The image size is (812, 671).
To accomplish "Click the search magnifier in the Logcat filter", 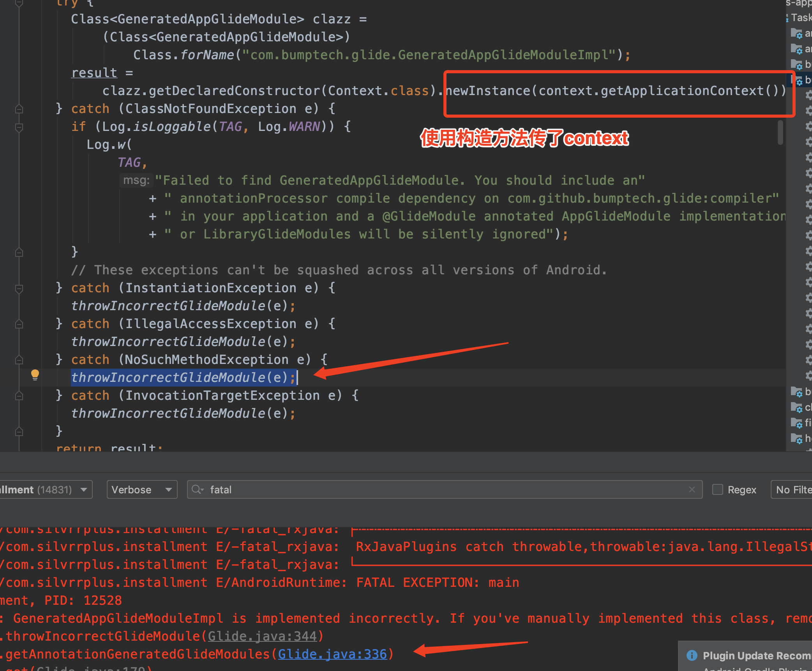I will [x=197, y=489].
